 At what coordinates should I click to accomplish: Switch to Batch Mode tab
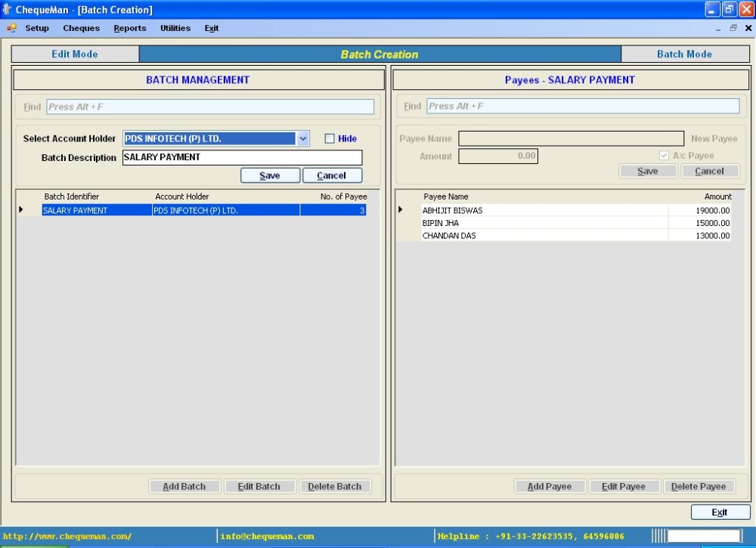coord(685,54)
